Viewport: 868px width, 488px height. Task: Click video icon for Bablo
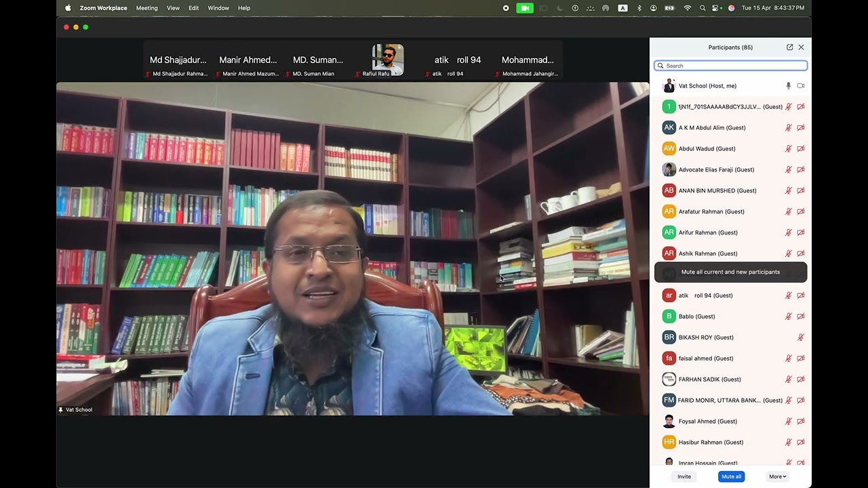[x=801, y=317]
